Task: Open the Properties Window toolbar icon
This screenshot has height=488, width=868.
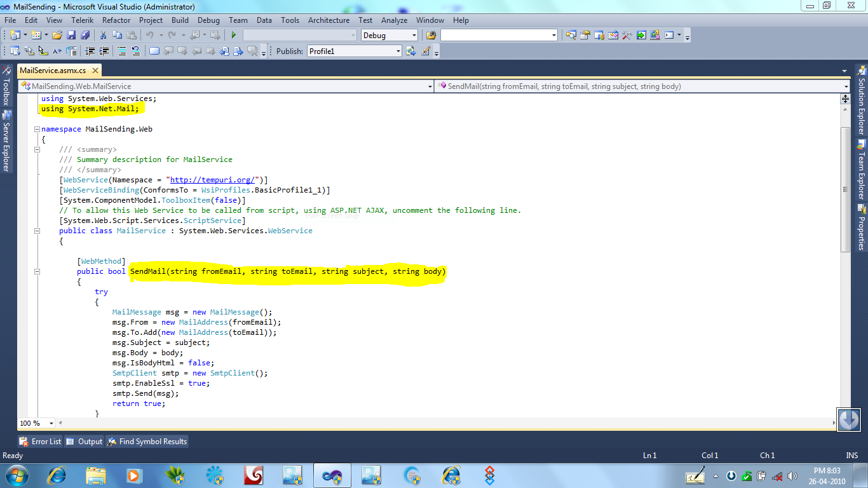Action: point(585,36)
